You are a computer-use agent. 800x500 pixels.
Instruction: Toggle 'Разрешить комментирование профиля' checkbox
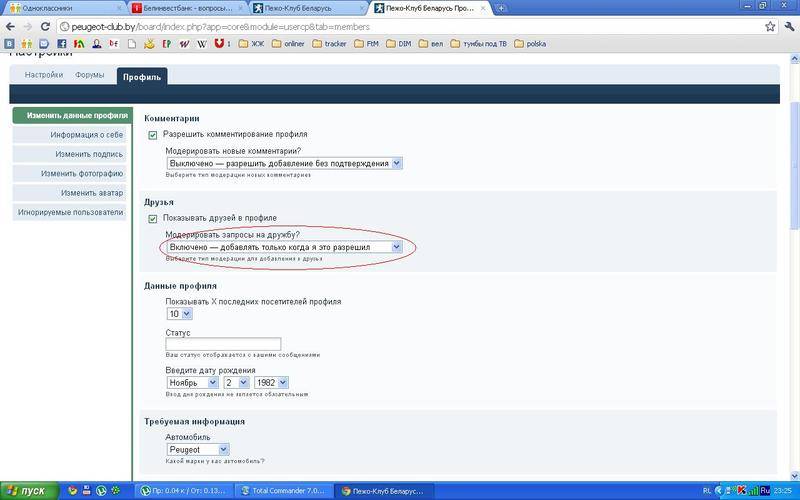click(x=153, y=134)
